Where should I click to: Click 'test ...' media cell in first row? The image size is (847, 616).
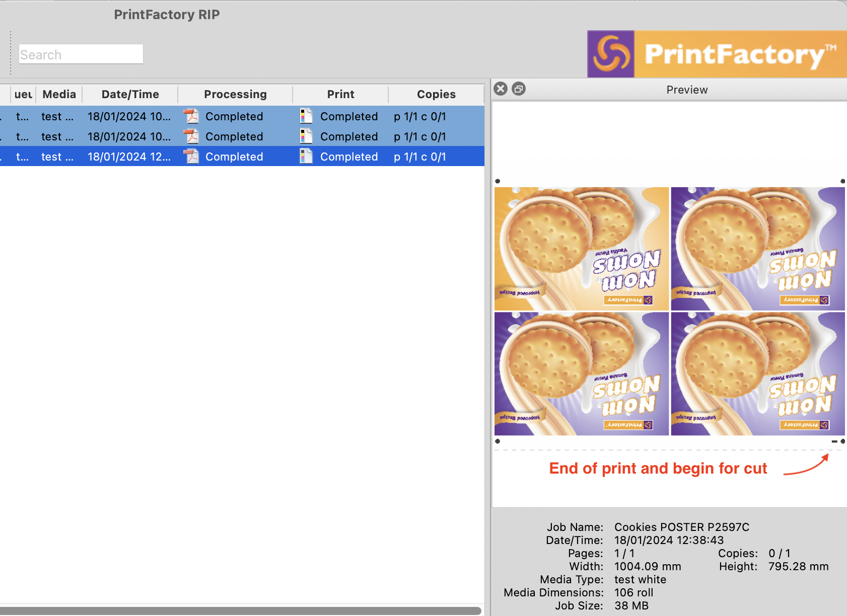click(57, 116)
